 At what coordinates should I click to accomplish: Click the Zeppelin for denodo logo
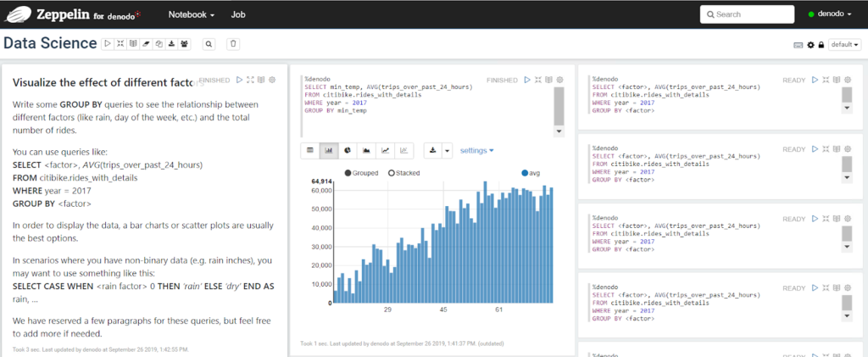(x=75, y=14)
